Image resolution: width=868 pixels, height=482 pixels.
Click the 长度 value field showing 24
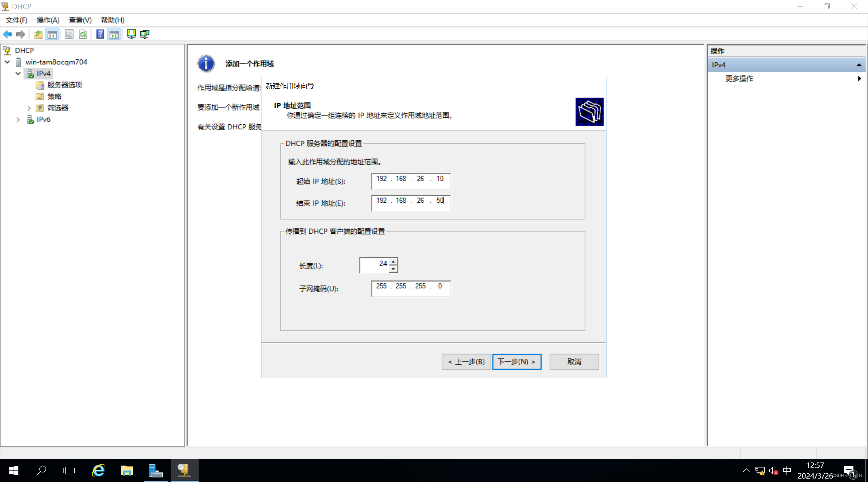click(374, 265)
